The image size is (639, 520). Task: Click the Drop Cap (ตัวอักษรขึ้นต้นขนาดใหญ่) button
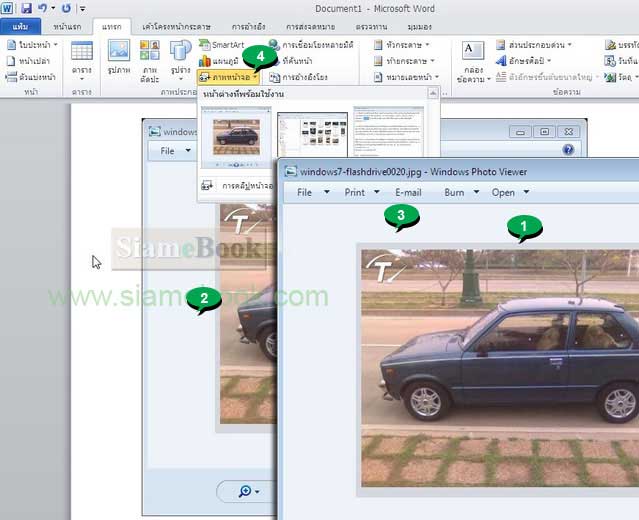[x=547, y=77]
